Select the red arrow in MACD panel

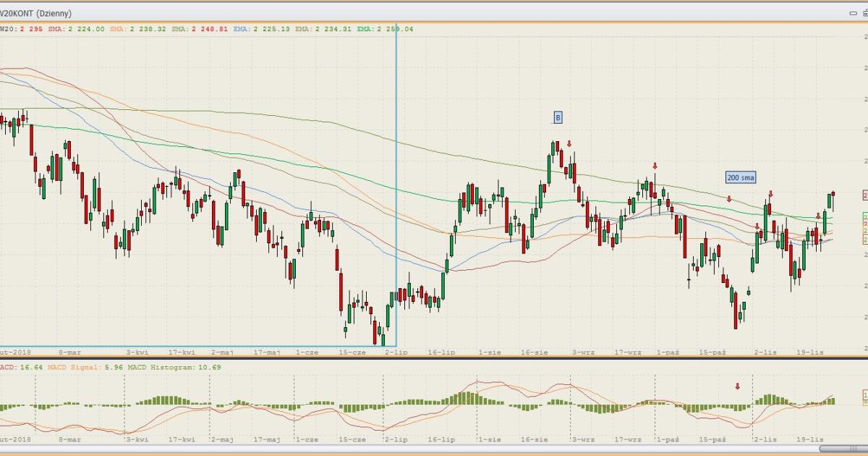click(738, 387)
